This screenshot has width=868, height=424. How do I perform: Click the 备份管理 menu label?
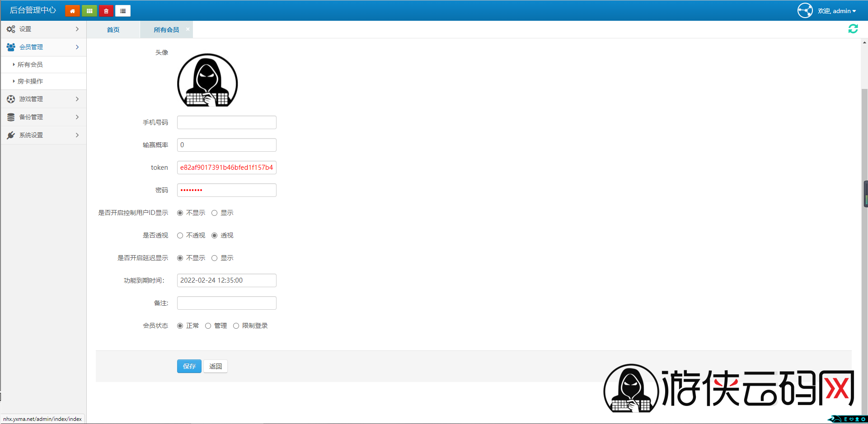(x=31, y=117)
